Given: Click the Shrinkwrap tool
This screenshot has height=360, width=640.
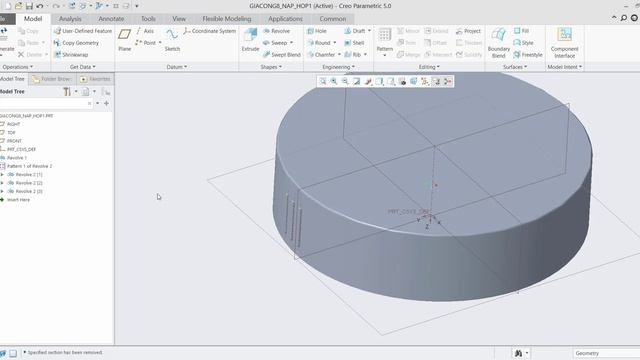Looking at the screenshot, I should coord(71,55).
